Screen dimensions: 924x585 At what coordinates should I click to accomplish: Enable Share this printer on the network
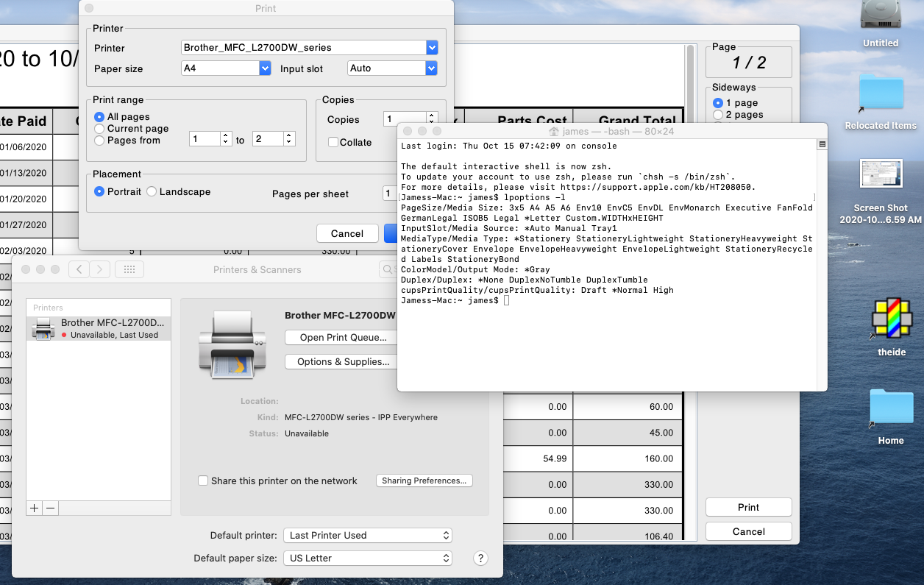click(203, 481)
